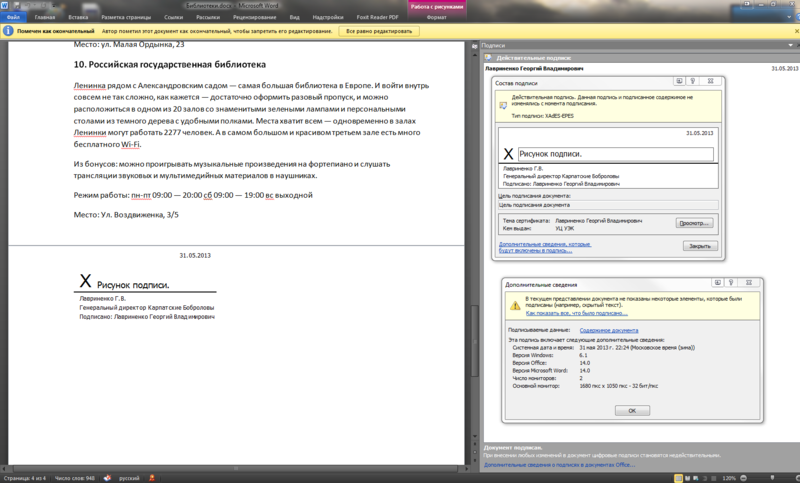Select signature entry Лавриненко Георгий Владимирович
The height and width of the screenshot is (483, 800).
point(534,68)
